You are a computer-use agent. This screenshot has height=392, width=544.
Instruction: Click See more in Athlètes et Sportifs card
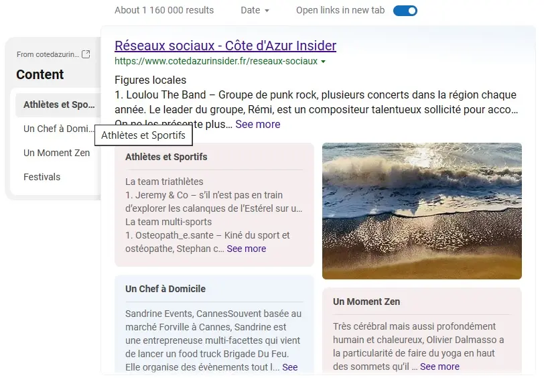[x=246, y=249]
